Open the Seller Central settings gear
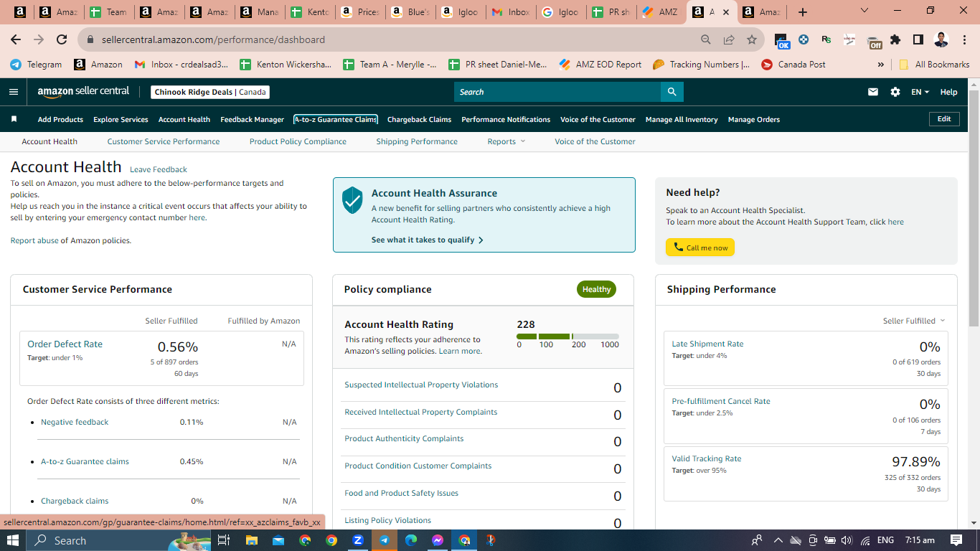The image size is (980, 551). click(x=895, y=92)
